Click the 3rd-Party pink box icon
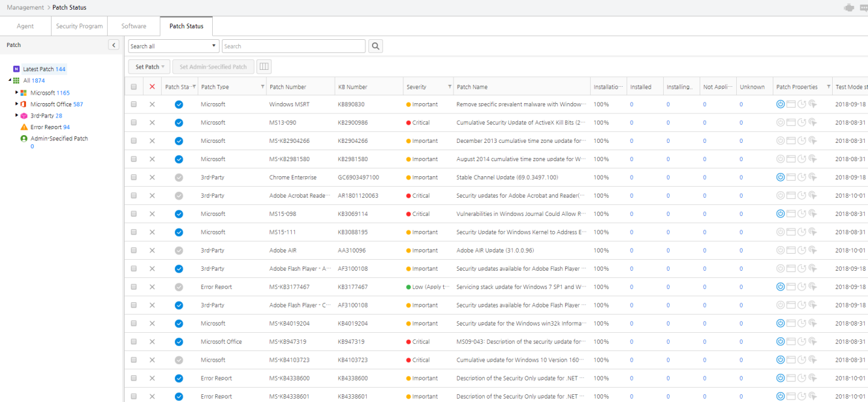Viewport: 868px width, 402px height. 23,116
